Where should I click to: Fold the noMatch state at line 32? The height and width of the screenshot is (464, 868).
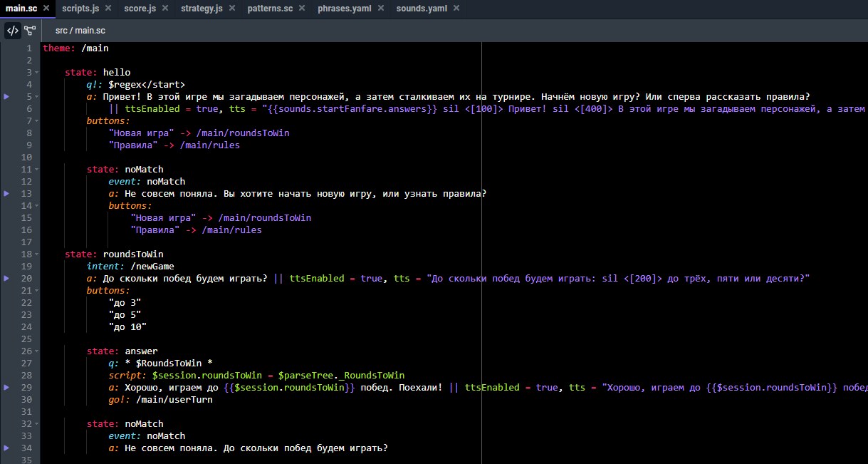click(x=37, y=424)
